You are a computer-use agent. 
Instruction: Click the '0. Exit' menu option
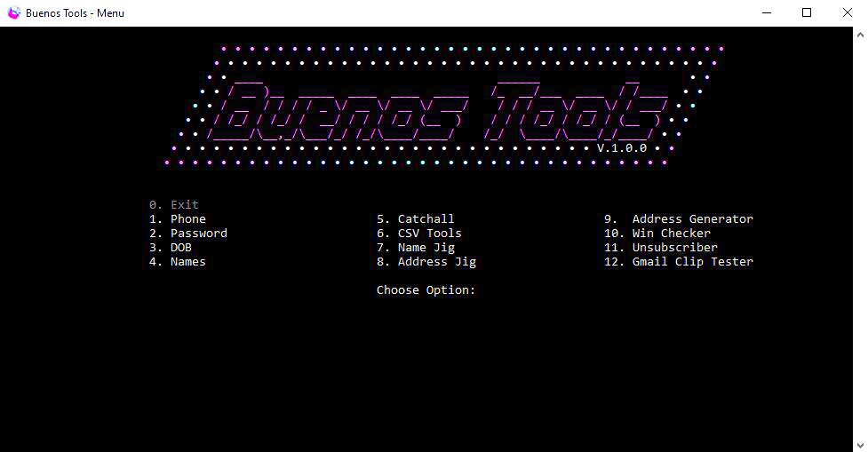[174, 205]
